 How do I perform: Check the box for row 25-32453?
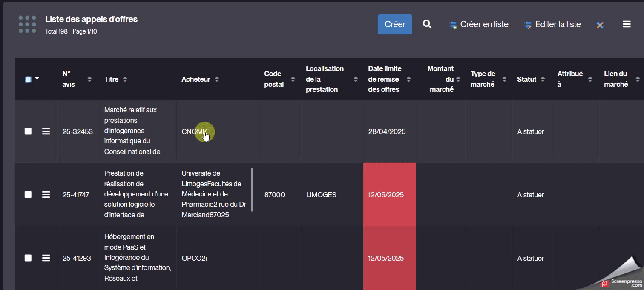pos(28,131)
